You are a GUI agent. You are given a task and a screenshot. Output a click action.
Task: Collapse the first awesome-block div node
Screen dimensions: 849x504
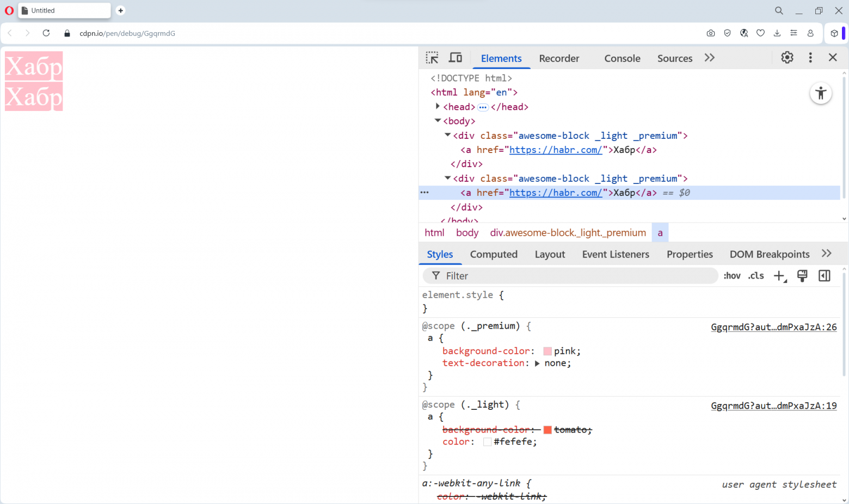447,134
